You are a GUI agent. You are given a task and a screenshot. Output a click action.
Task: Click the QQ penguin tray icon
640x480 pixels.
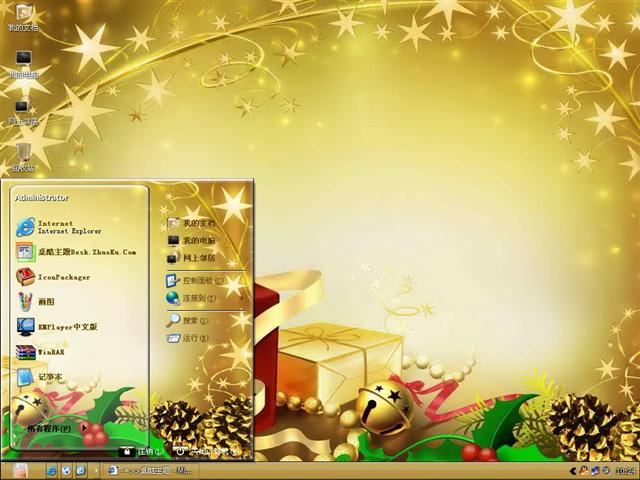[x=582, y=471]
